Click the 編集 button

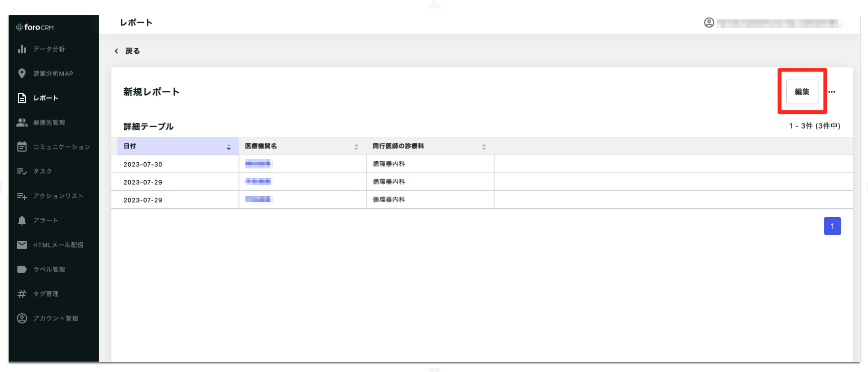pos(802,92)
